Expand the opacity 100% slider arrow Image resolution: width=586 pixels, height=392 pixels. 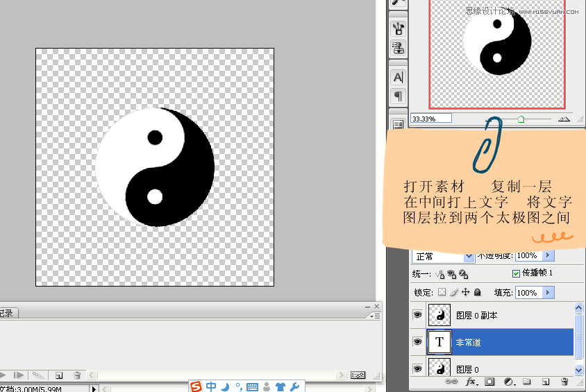click(549, 256)
